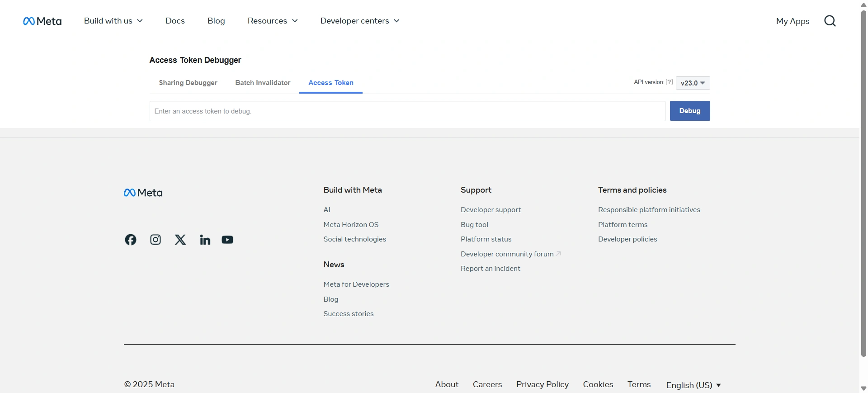Screen dimensions: 868x393
Task: Open the Report an incident link
Action: [491, 269]
